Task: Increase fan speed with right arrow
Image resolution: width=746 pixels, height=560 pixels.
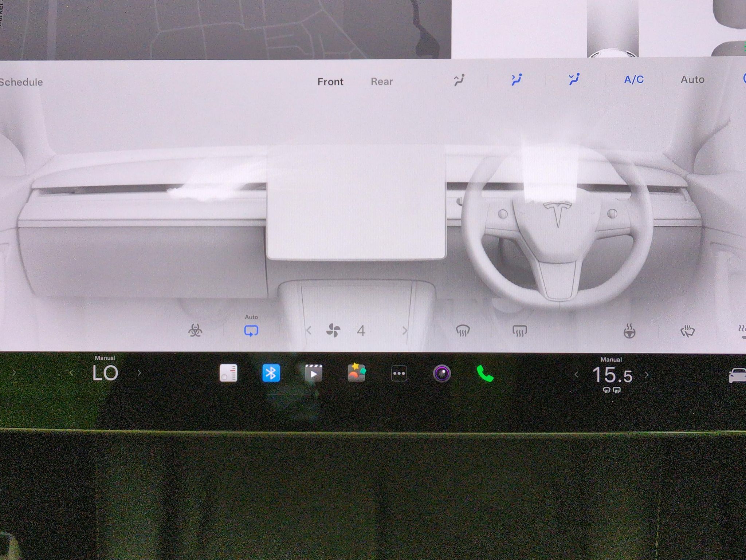Action: [x=405, y=331]
